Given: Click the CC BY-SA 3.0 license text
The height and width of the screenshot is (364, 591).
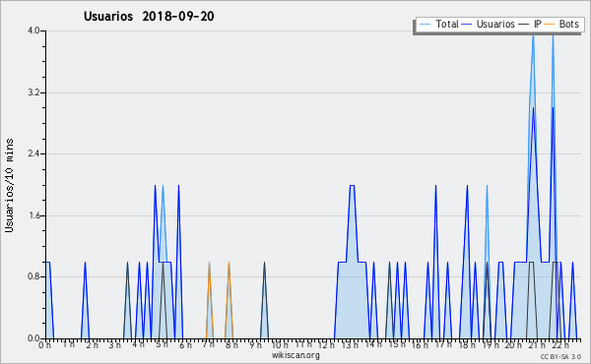Looking at the screenshot, I should point(560,356).
